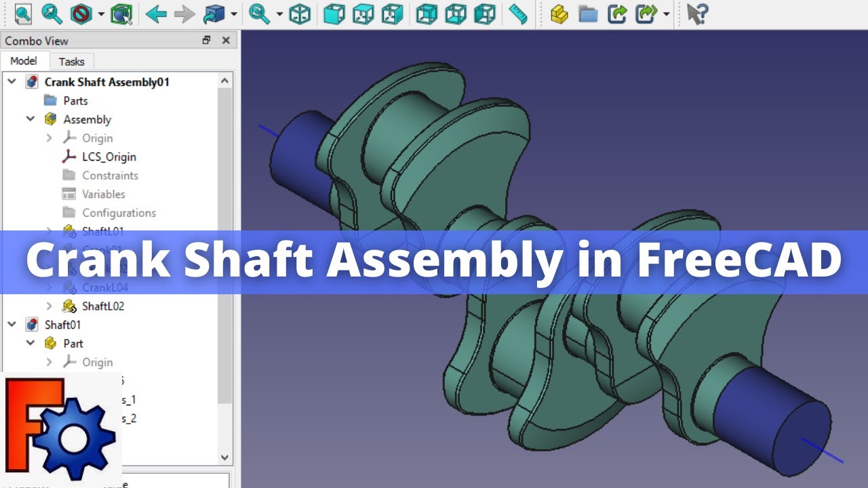Set the view to Front
868x488 pixels.
334,14
